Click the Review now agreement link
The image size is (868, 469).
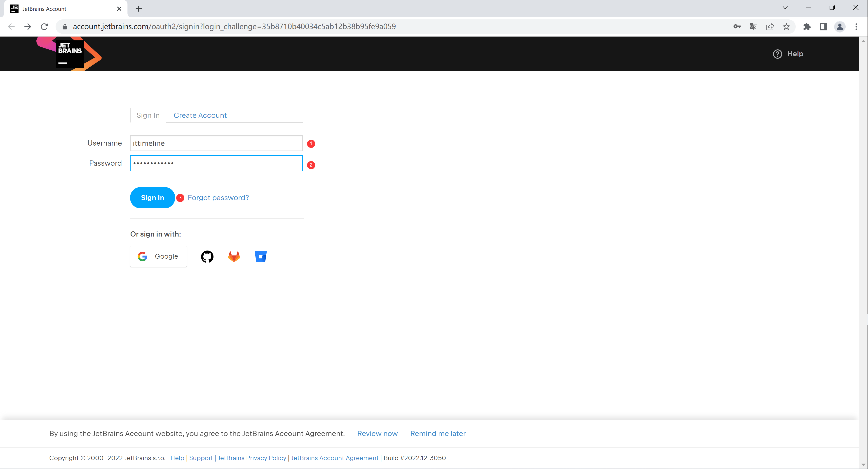pos(377,433)
